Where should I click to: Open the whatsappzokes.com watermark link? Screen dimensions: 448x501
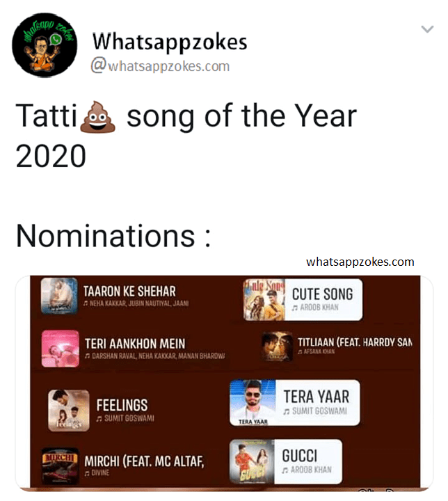[x=360, y=262]
